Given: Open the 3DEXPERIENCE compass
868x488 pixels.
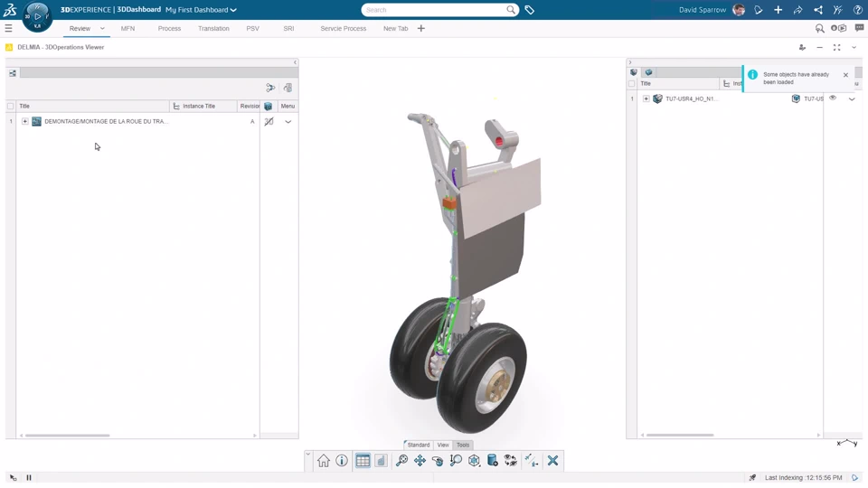Looking at the screenshot, I should (x=37, y=16).
